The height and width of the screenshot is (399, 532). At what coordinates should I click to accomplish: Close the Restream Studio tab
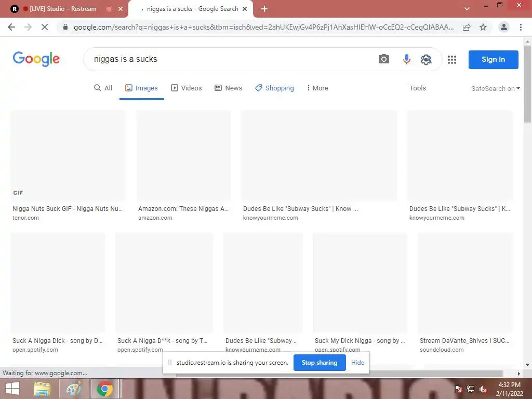121,9
